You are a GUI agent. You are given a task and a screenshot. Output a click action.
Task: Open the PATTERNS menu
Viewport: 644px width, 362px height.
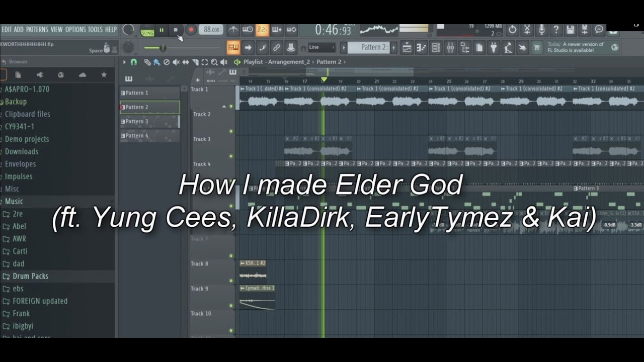(37, 30)
